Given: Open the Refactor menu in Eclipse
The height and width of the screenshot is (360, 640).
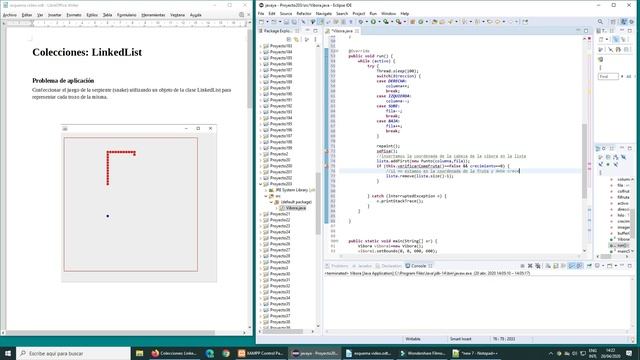Looking at the screenshot, I should coord(304,13).
